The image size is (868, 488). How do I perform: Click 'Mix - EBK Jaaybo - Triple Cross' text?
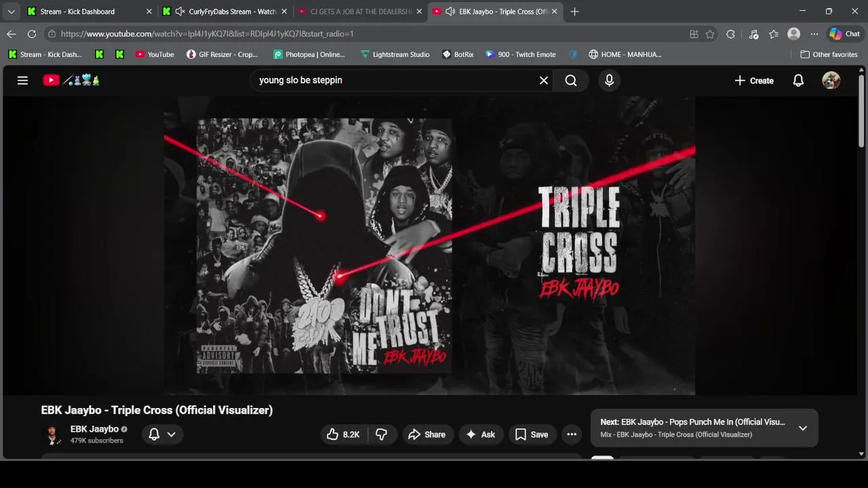(x=676, y=434)
